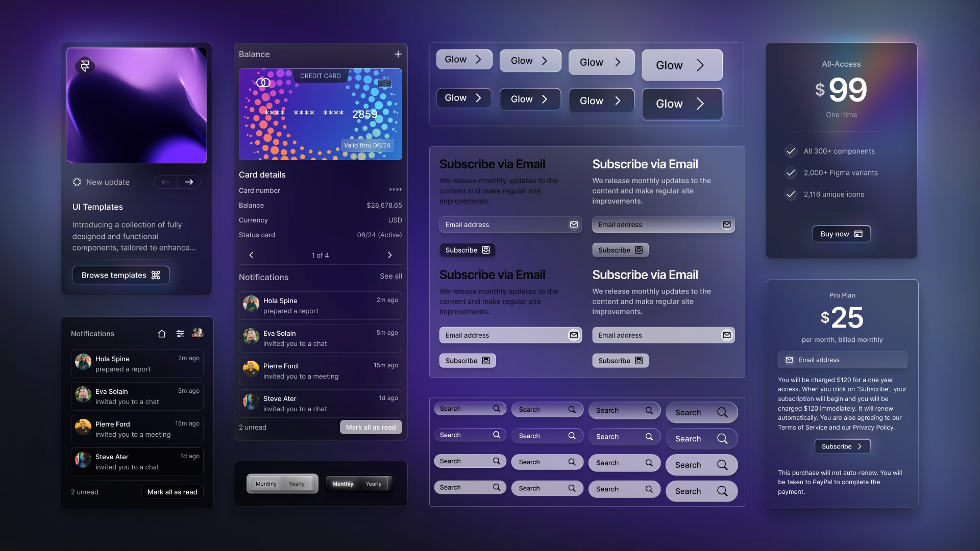Click the profile avatar icon in notifications header

coord(198,333)
